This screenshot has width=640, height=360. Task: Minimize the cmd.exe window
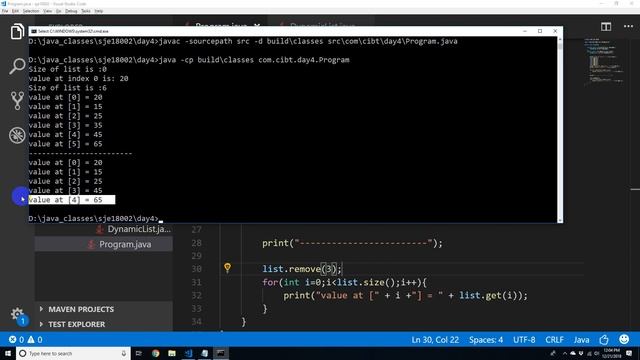(x=525, y=31)
